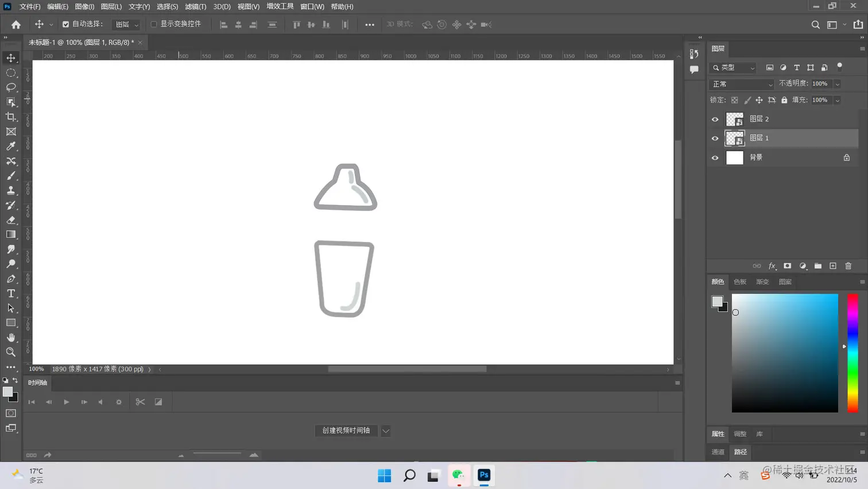Create a new layer in the Layers panel
The image size is (868, 489).
pos(832,266)
